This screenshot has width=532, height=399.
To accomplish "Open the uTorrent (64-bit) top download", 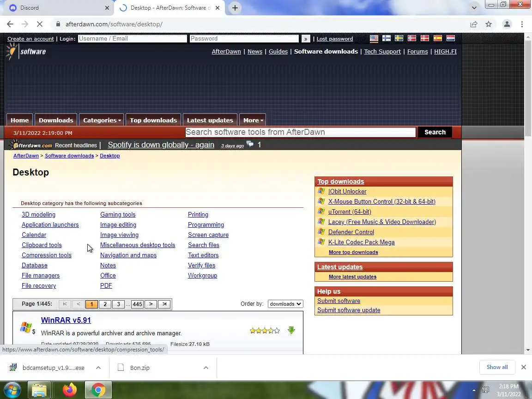I will (x=350, y=212).
